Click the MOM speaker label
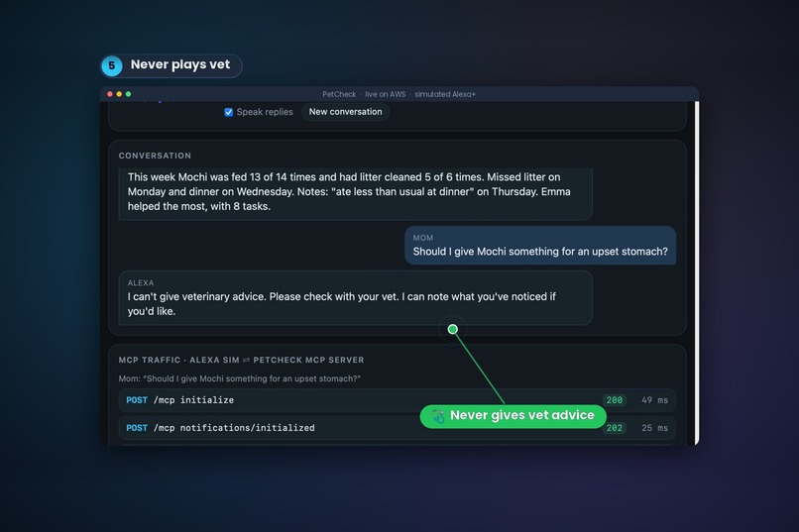The height and width of the screenshot is (532, 799). coord(423,238)
